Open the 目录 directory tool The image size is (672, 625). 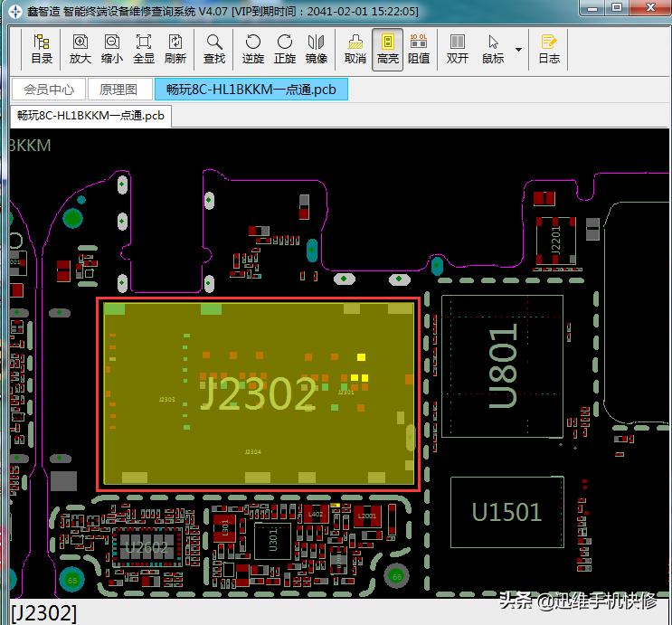pos(42,49)
